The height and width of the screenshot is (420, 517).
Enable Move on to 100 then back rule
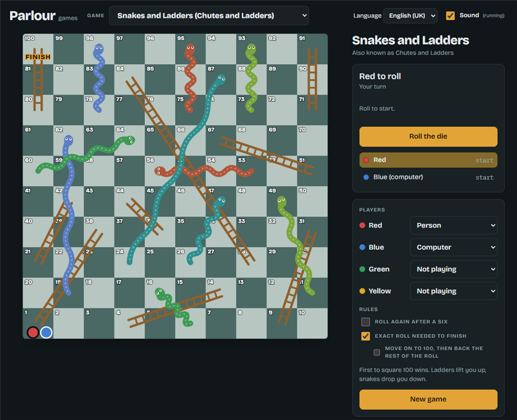[x=376, y=352]
